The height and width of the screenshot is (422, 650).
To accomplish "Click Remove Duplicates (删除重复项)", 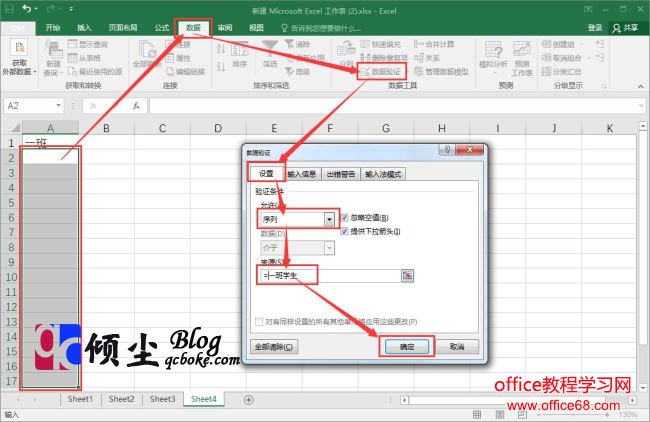I will 384,58.
